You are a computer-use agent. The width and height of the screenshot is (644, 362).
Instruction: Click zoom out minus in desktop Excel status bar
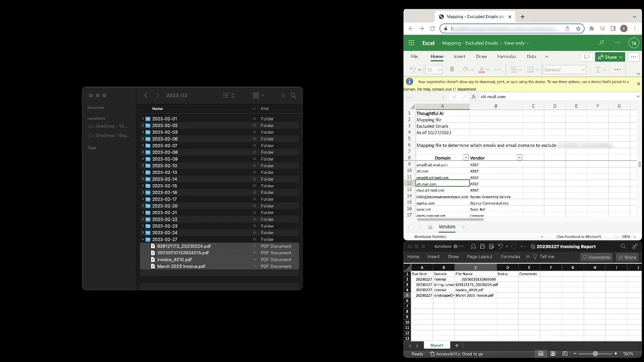(x=575, y=354)
